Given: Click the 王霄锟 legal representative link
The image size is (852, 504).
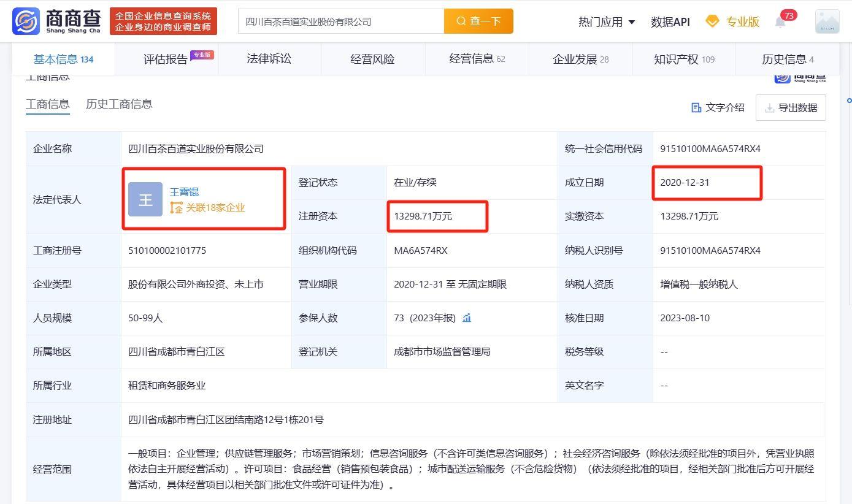Looking at the screenshot, I should tap(185, 191).
